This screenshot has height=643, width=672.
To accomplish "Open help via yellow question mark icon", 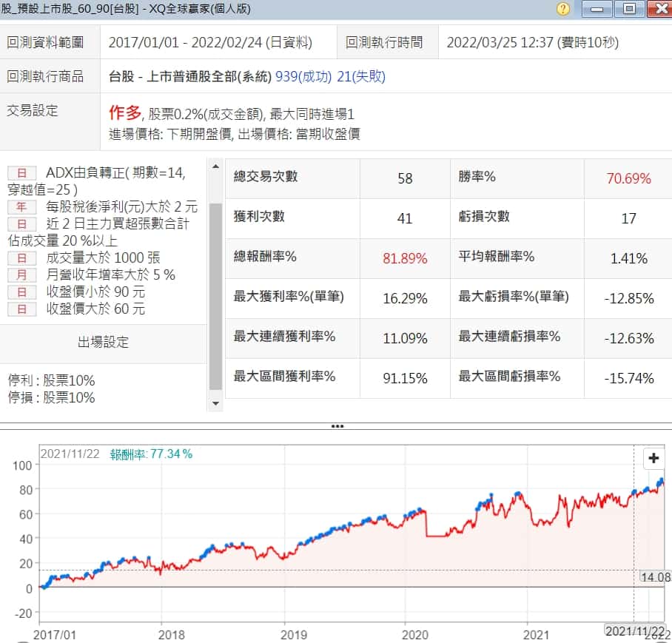I will [x=563, y=9].
